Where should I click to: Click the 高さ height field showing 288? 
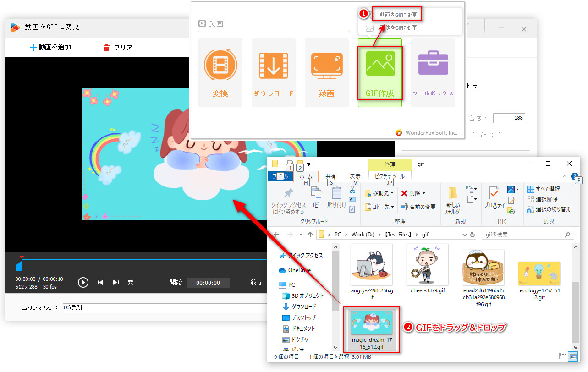pos(509,118)
